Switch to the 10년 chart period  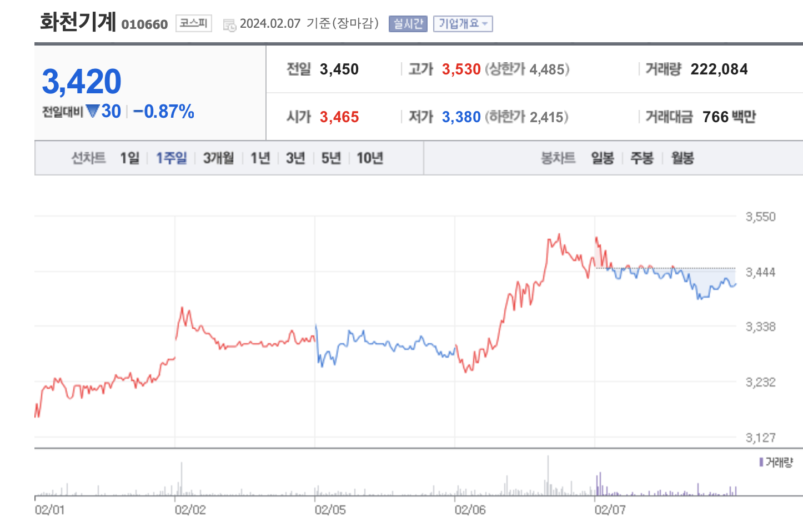pos(370,158)
